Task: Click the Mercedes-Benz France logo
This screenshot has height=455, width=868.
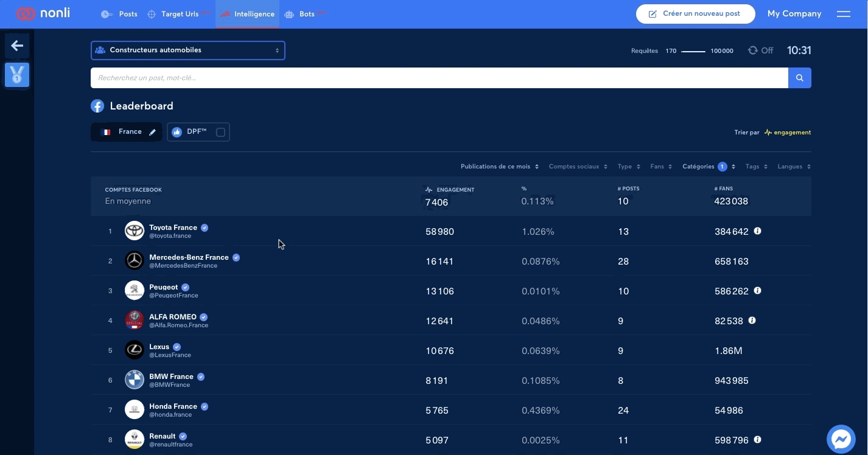Action: pos(135,261)
